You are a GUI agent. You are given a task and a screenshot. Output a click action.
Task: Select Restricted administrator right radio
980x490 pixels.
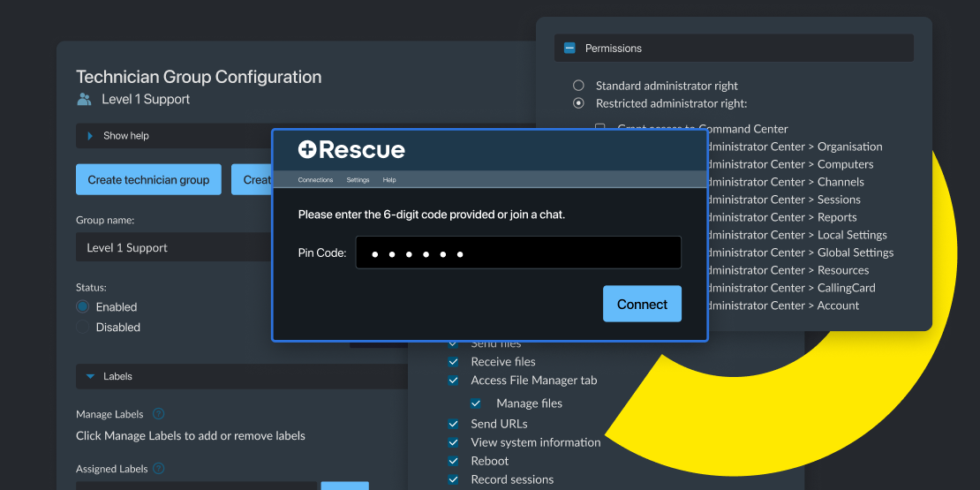[579, 103]
